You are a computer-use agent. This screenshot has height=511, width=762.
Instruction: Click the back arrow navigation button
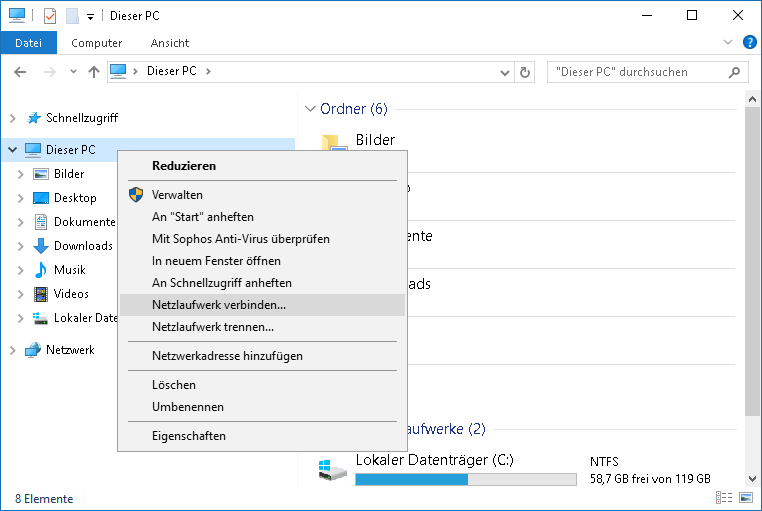click(21, 72)
